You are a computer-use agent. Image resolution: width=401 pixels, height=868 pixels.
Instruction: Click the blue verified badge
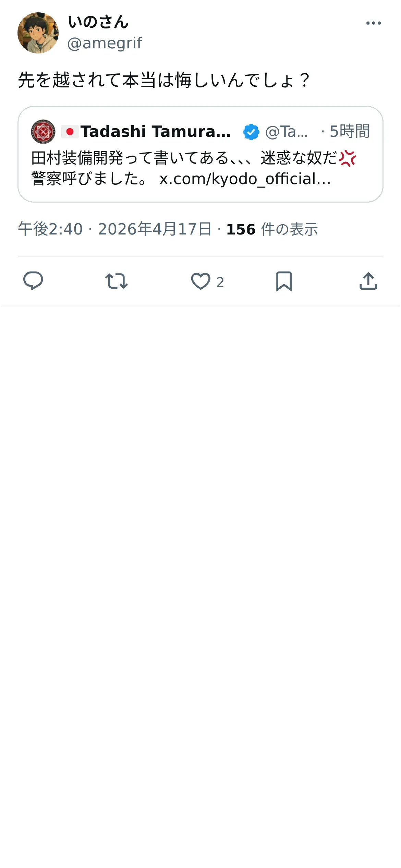click(x=251, y=132)
